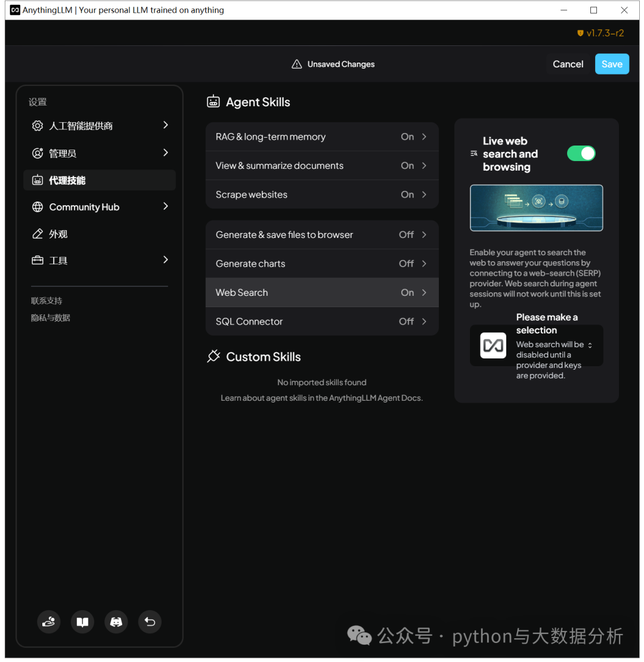Click the web search illustration image
This screenshot has height=662, width=644.
tap(537, 208)
